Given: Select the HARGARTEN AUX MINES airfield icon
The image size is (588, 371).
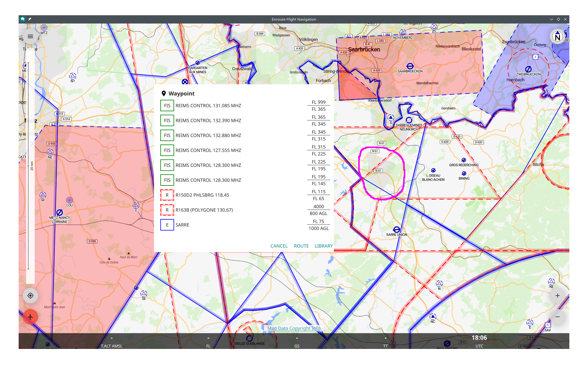Looking at the screenshot, I should pos(198,63).
